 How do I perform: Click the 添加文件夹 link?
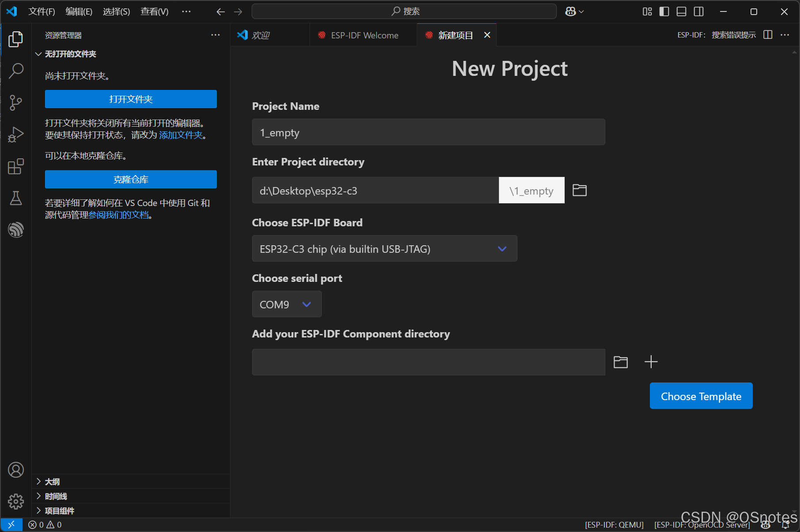tap(181, 135)
